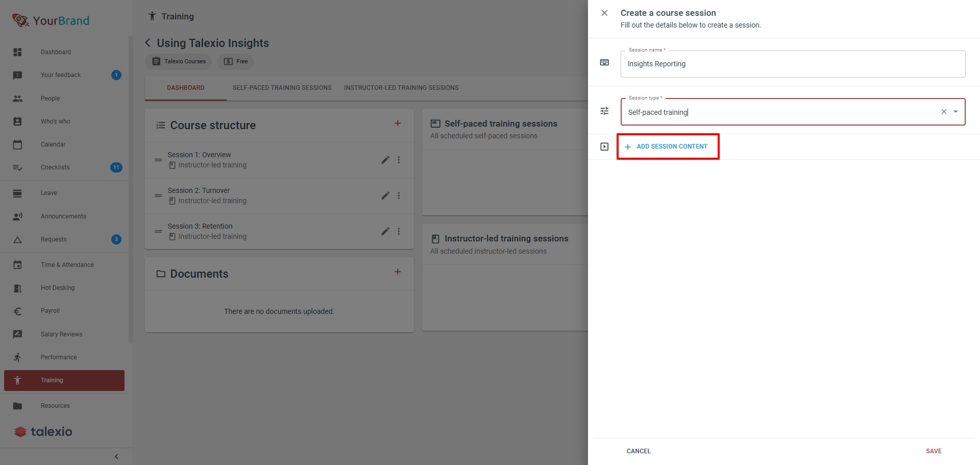Open Session 2: Turnover more options

[399, 195]
